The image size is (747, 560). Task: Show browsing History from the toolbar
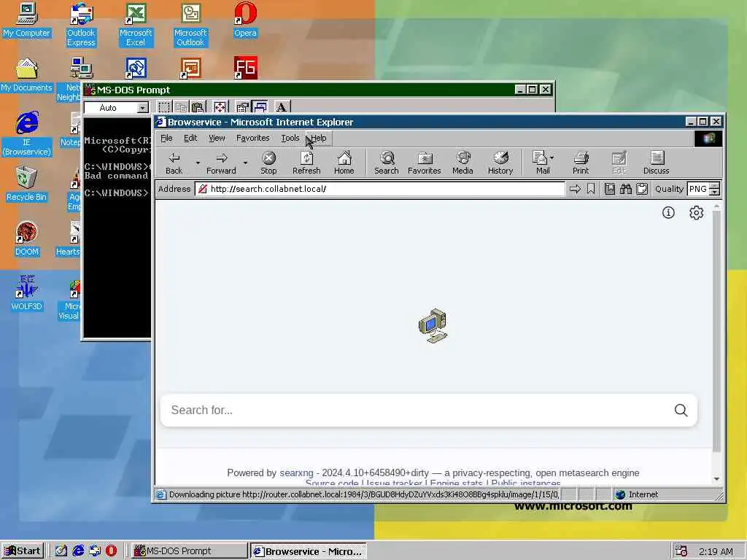point(500,163)
